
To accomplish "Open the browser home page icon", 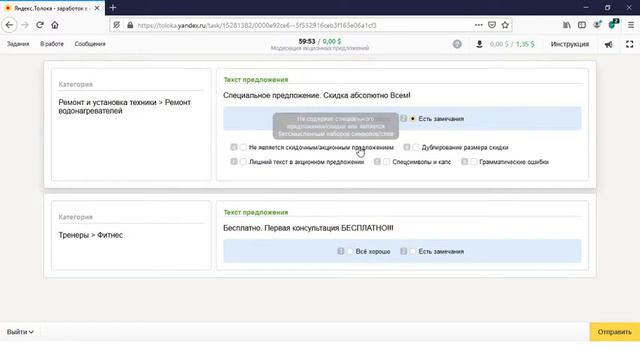I will 55,25.
